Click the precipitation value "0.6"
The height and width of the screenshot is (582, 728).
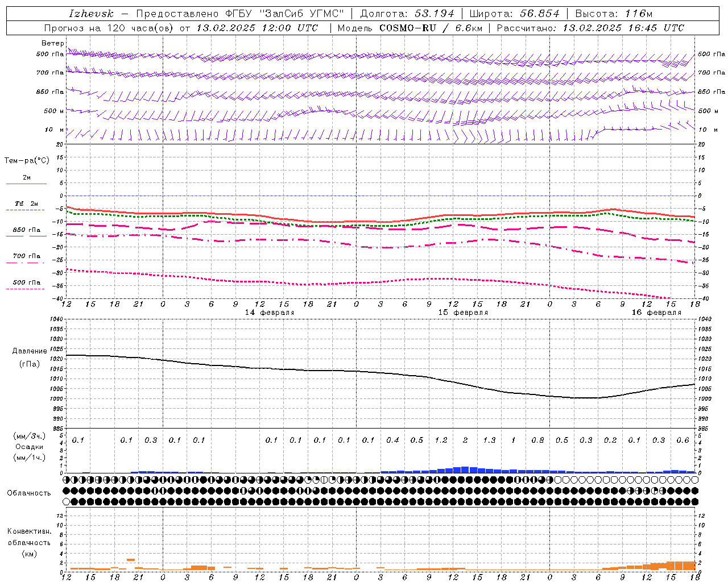coord(682,440)
